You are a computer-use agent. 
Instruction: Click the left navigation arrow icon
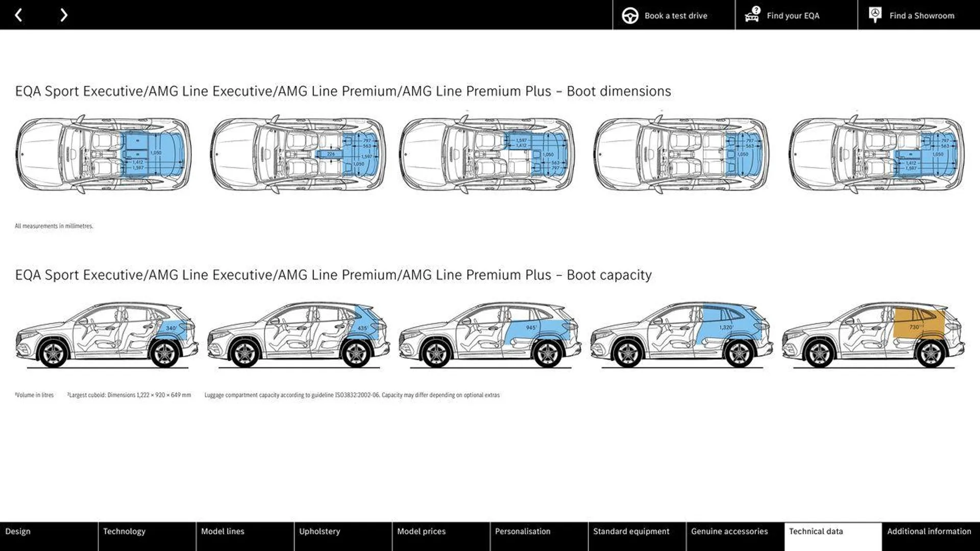coord(19,15)
